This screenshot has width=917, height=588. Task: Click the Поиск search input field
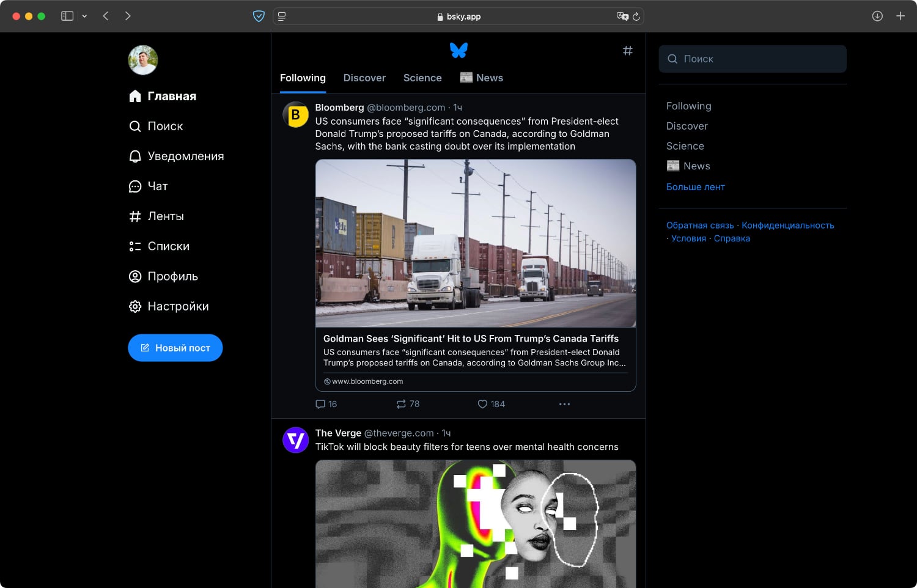click(x=753, y=59)
